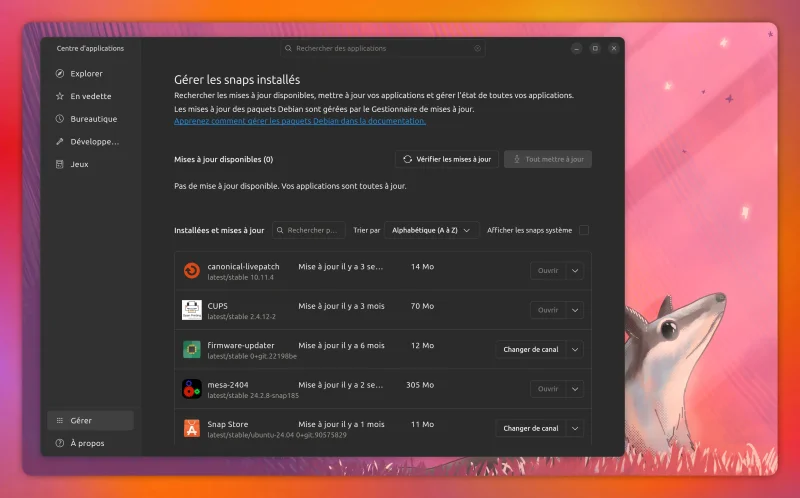Click the star icon beside En vedette
800x498 pixels.
[x=60, y=96]
